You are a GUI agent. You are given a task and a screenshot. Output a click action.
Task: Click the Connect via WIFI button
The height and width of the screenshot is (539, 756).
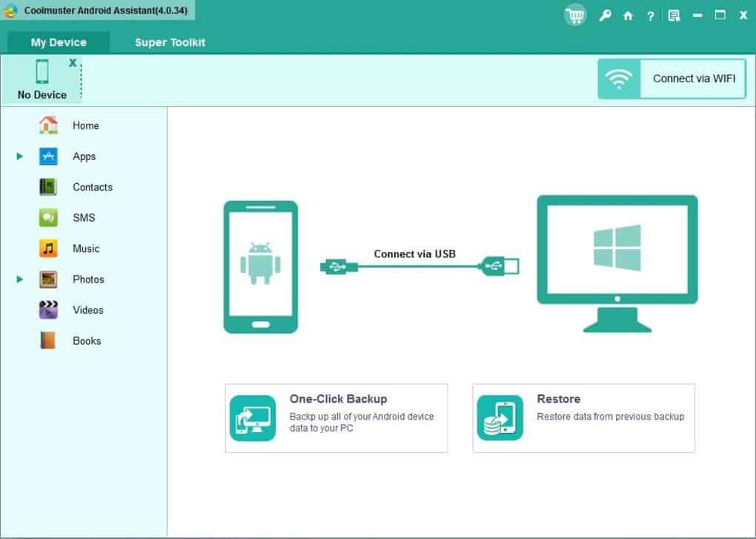(x=694, y=79)
